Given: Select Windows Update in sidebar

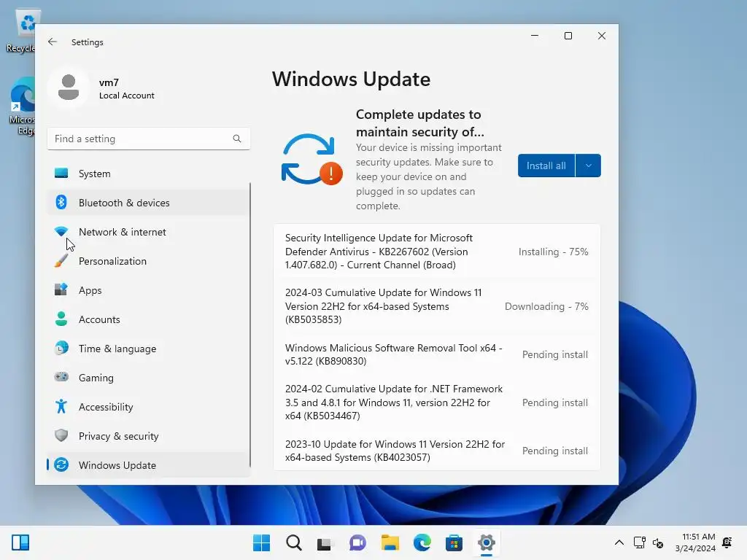Looking at the screenshot, I should 148,464.
